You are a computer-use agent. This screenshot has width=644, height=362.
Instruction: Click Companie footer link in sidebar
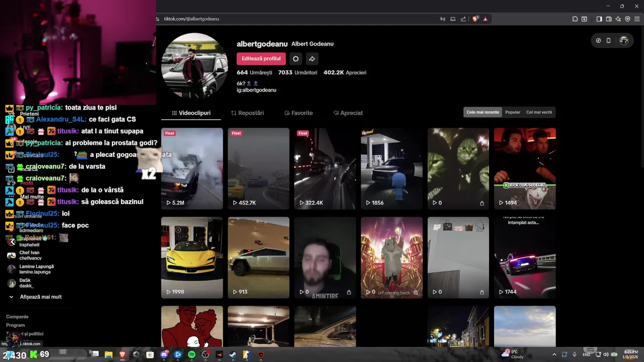tap(17, 317)
